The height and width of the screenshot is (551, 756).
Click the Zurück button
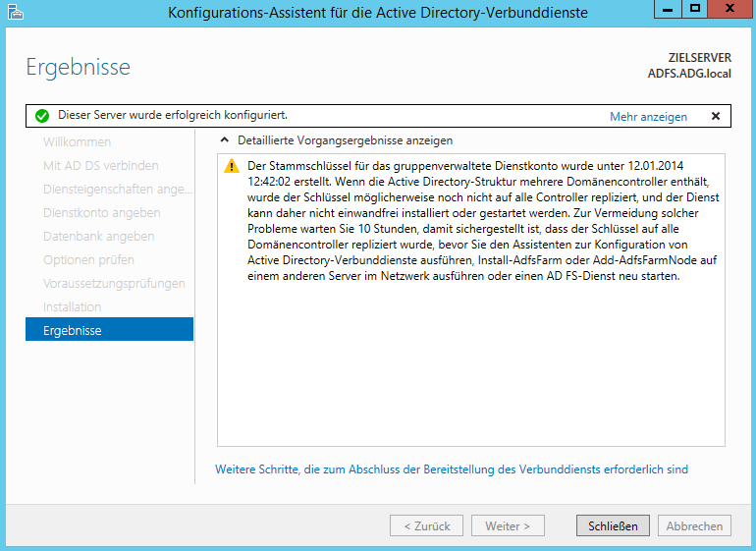click(x=426, y=525)
